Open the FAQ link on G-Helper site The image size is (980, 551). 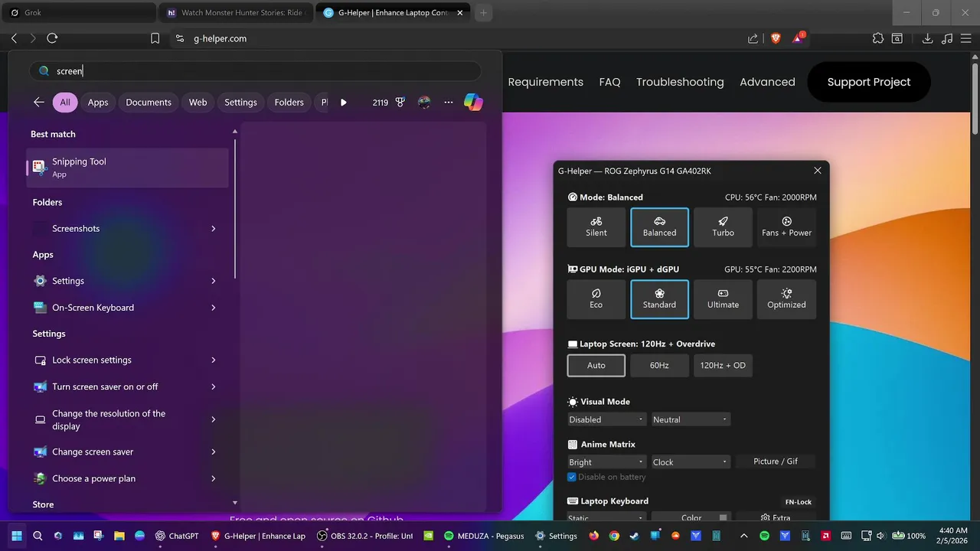[x=610, y=82]
